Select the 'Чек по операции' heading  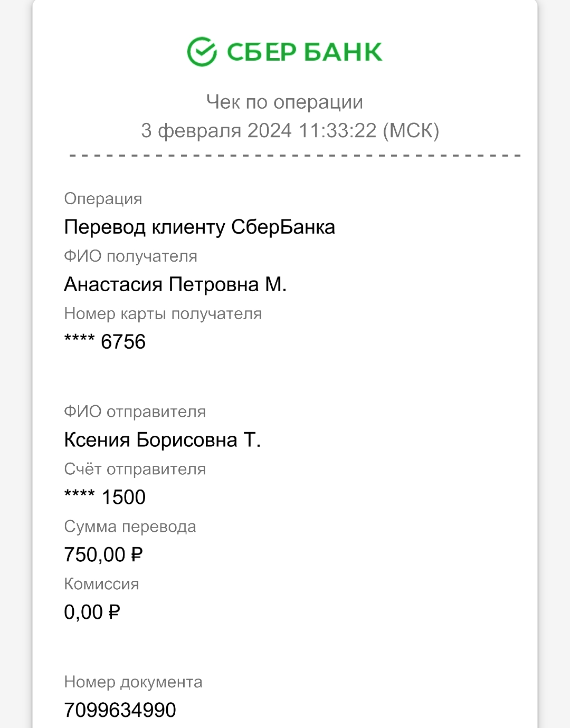284,102
